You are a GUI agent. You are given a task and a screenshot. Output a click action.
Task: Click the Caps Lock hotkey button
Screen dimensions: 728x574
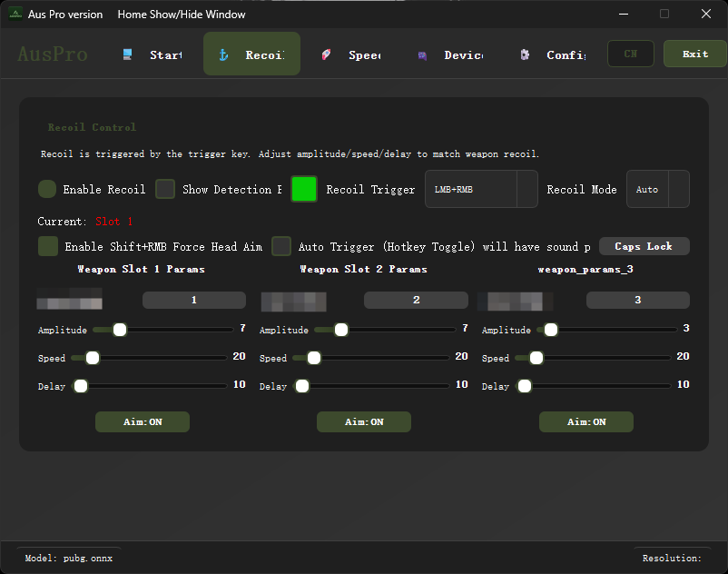[644, 246]
